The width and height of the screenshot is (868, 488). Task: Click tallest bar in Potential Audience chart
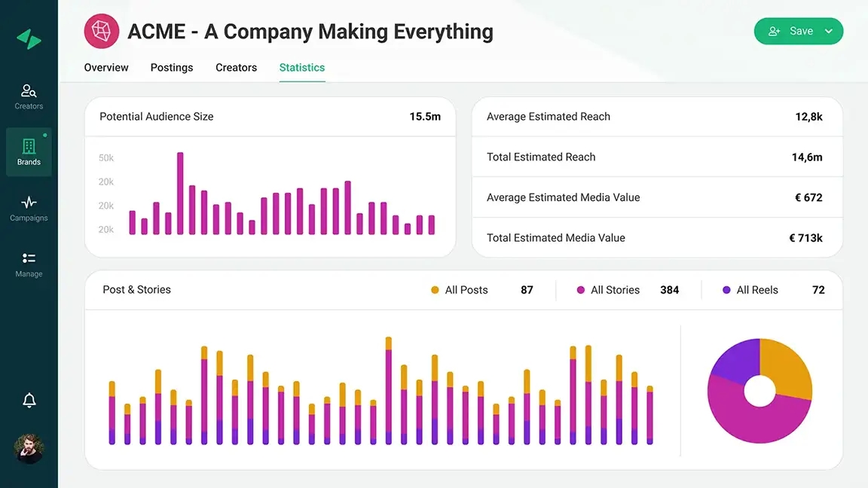coord(180,194)
